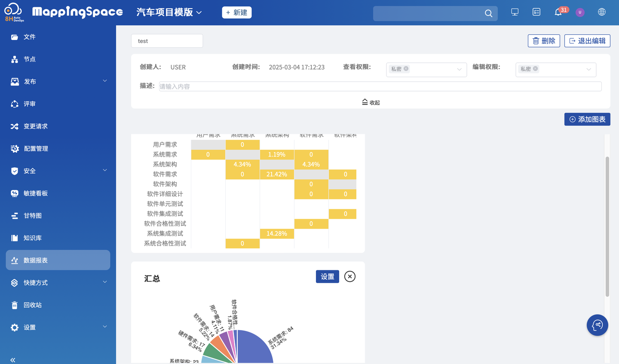Click the creation time 2025-03-04 17:12:23

(297, 67)
